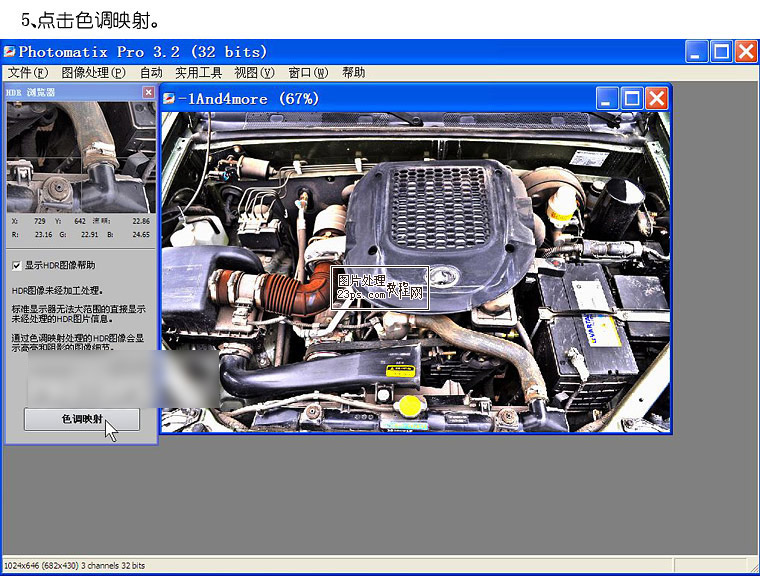
Task: Maximize the 1And4more image window
Action: pos(631,98)
